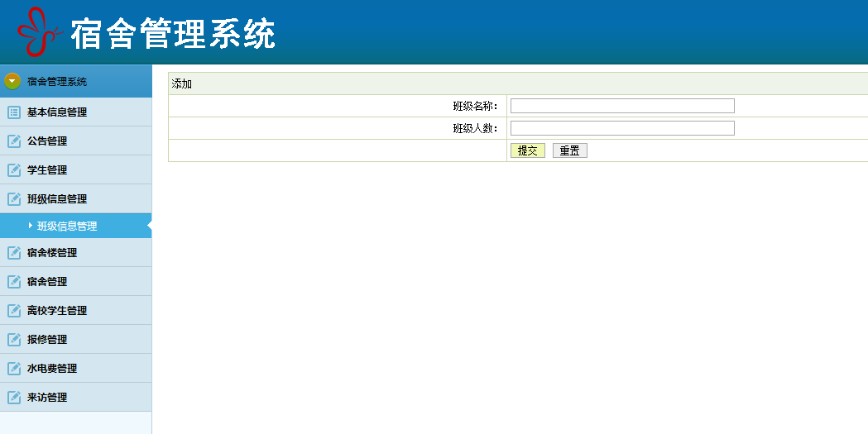
Task: Click the edit icon beside 学生管理
Action: pyautogui.click(x=14, y=169)
